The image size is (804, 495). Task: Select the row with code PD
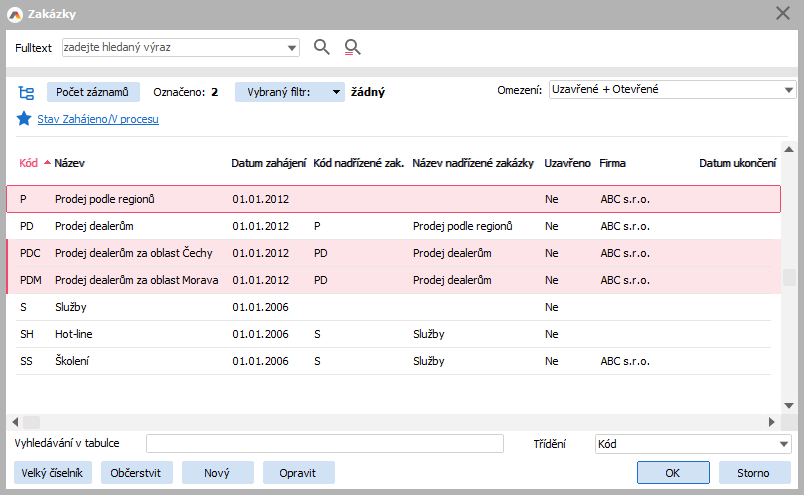pyautogui.click(x=393, y=226)
